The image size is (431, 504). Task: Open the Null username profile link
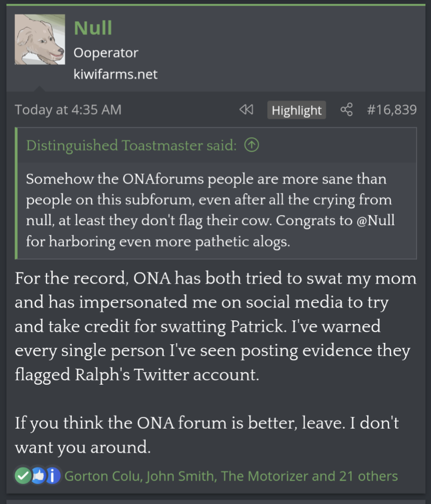[x=93, y=28]
